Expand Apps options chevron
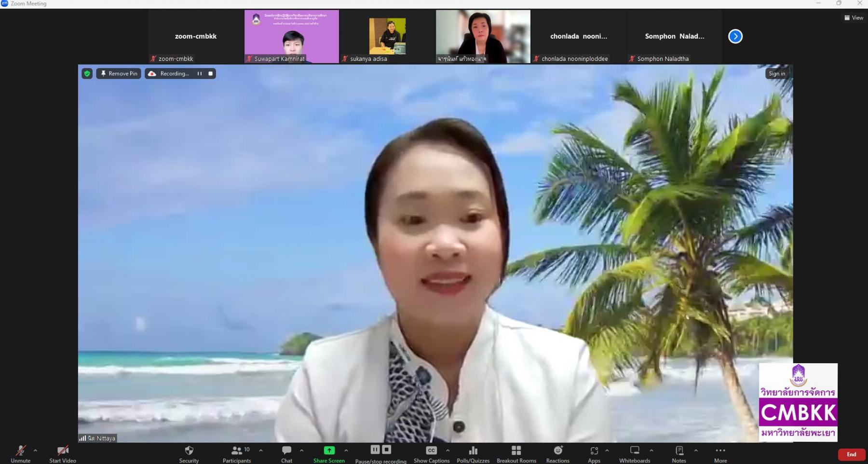 [x=607, y=450]
